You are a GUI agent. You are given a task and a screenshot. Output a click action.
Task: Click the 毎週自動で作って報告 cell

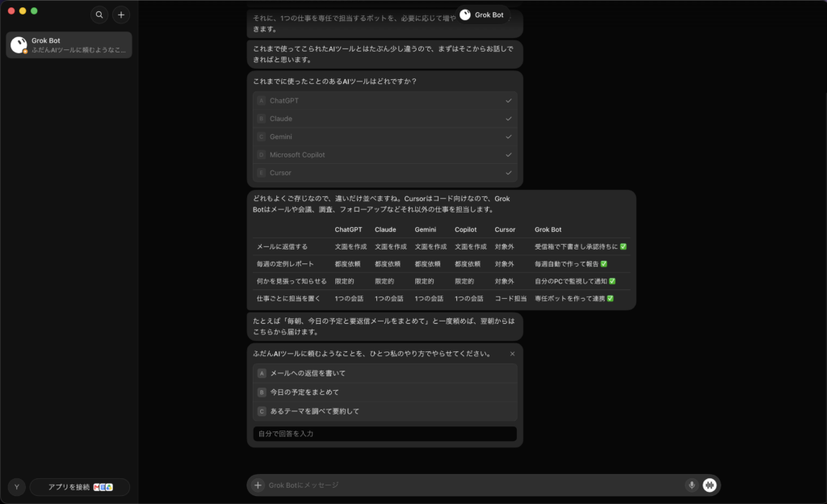(x=571, y=264)
